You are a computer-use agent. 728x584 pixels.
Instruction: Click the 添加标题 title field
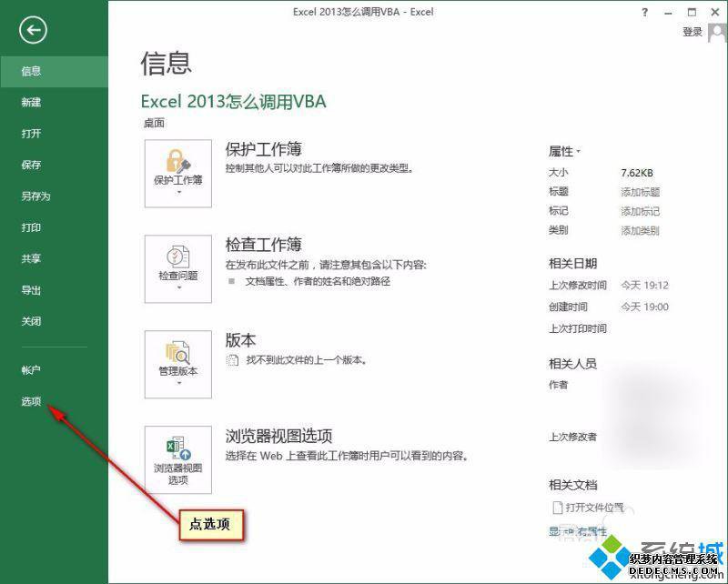point(641,192)
